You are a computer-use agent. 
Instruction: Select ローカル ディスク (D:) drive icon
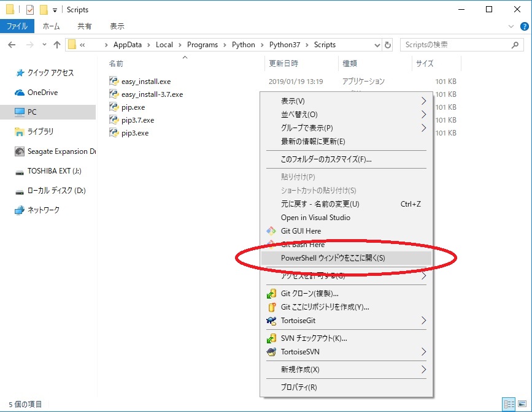click(x=20, y=192)
